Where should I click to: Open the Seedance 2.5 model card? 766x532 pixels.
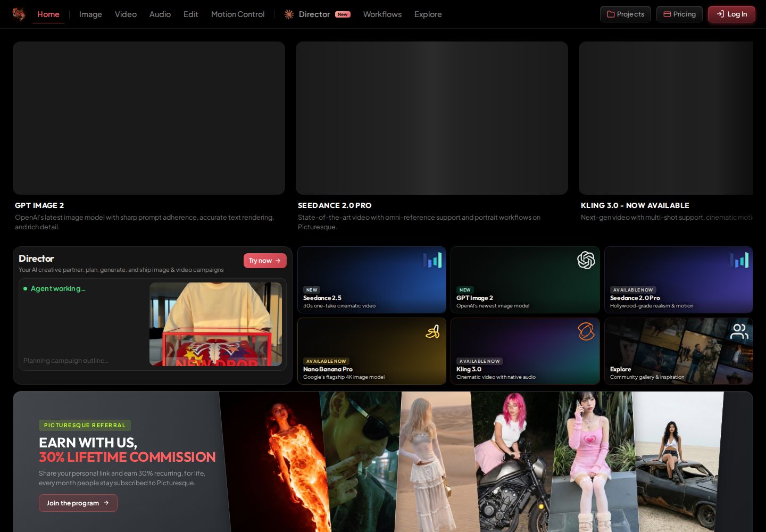(372, 280)
